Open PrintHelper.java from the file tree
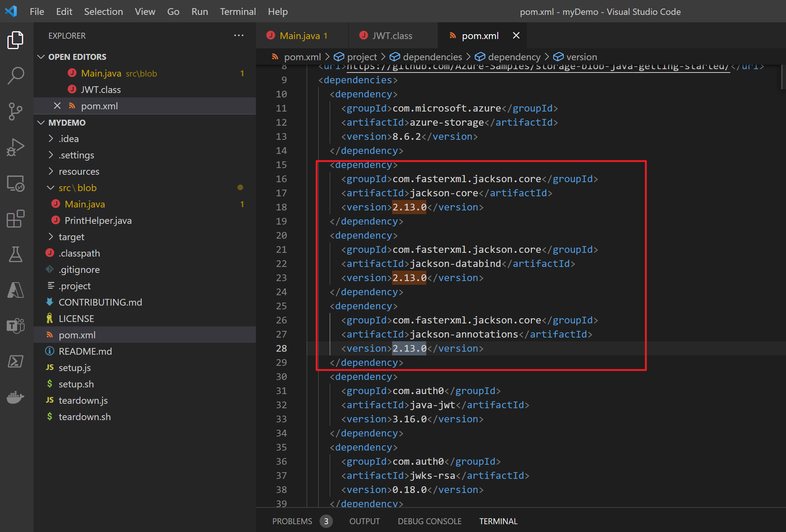This screenshot has height=532, width=786. (x=98, y=220)
